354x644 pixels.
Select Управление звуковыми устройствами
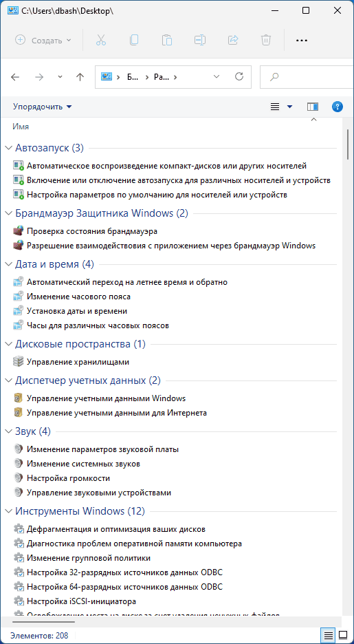[99, 493]
